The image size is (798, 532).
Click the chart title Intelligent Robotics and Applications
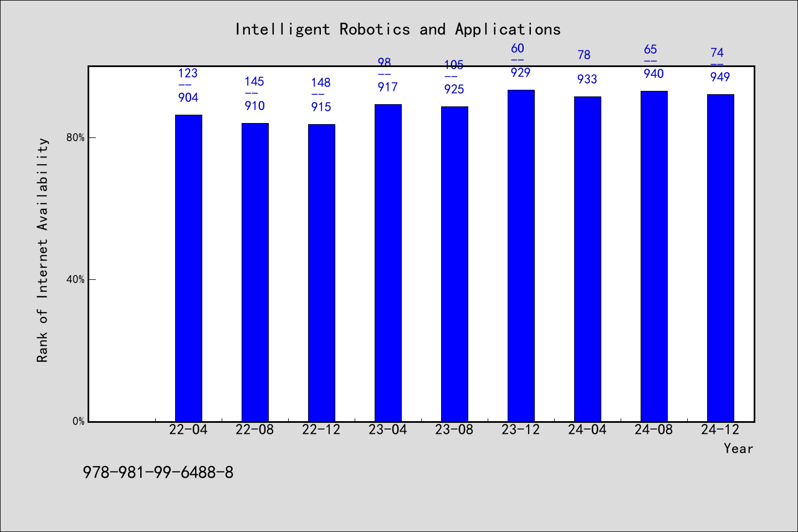[398, 29]
